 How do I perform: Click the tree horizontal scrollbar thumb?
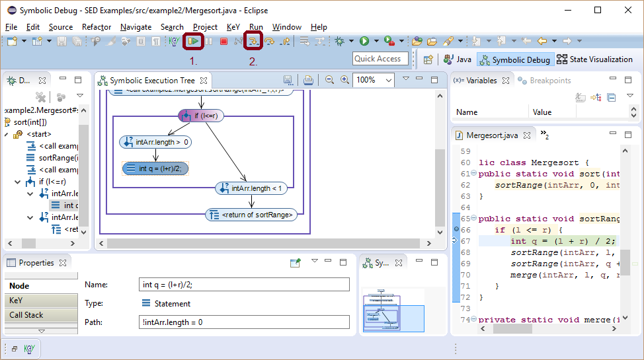click(263, 244)
